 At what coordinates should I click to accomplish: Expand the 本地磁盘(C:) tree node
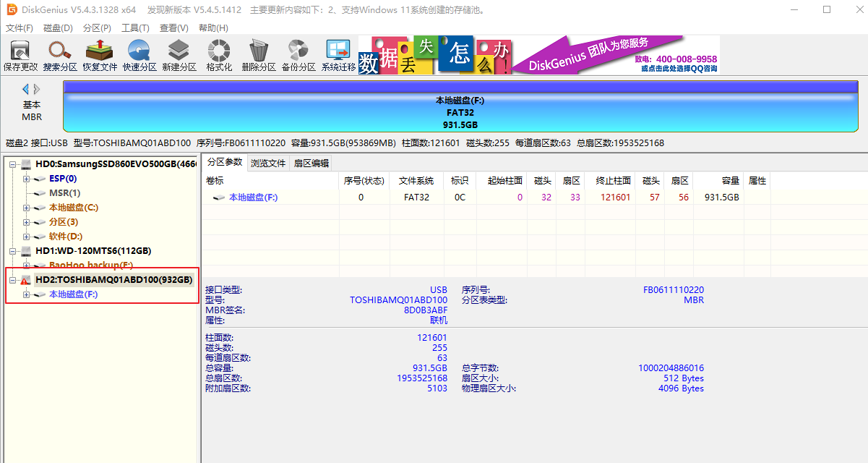pos(27,208)
